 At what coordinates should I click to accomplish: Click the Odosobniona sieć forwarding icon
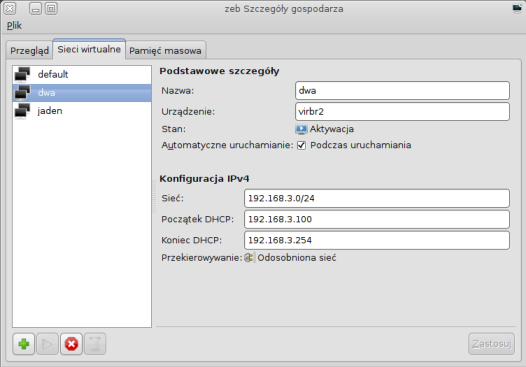[x=249, y=258]
